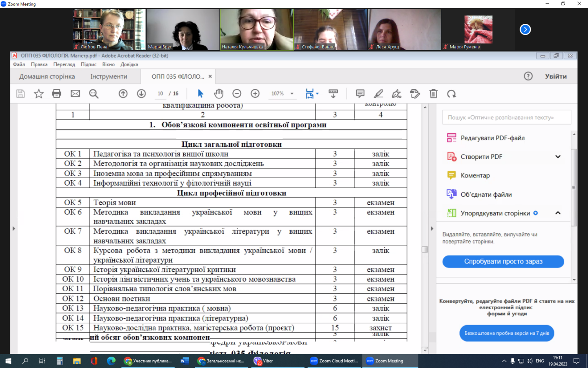Send file by email envelope icon
588x368 pixels.
tap(75, 94)
